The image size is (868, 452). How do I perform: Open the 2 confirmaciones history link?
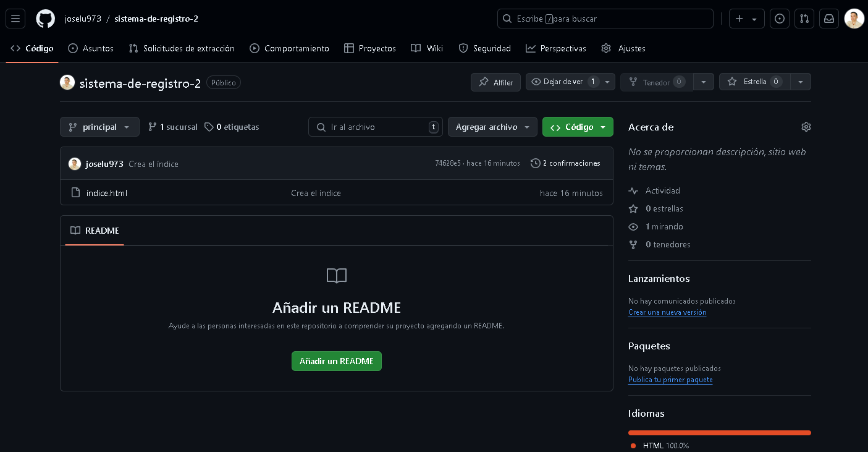565,163
